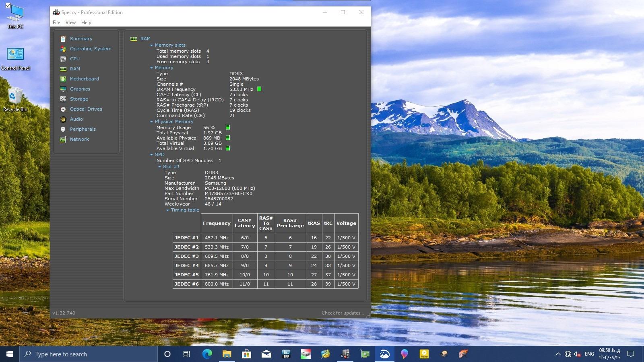
Task: Toggle the This PC desktop checkbox
Action: pos(8,6)
